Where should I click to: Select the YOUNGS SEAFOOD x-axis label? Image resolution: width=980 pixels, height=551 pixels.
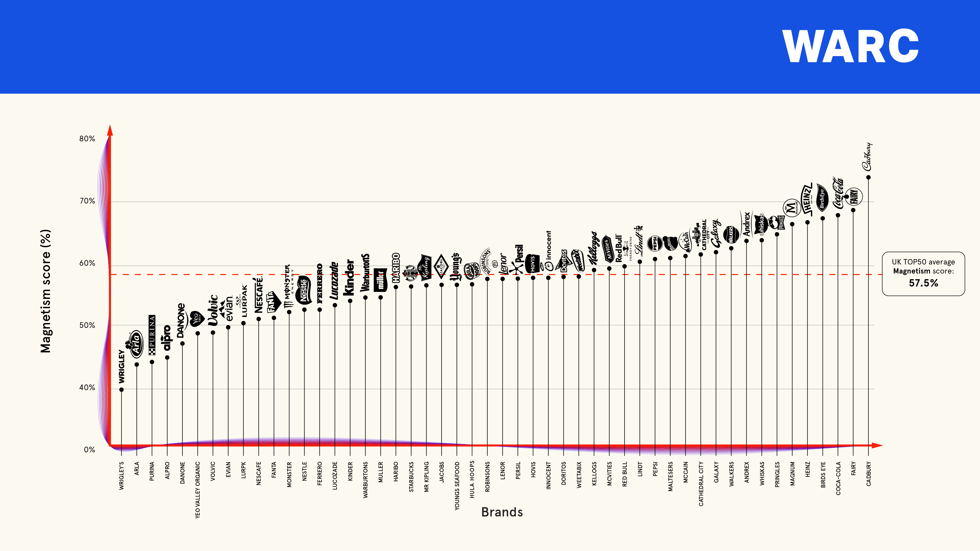point(457,486)
